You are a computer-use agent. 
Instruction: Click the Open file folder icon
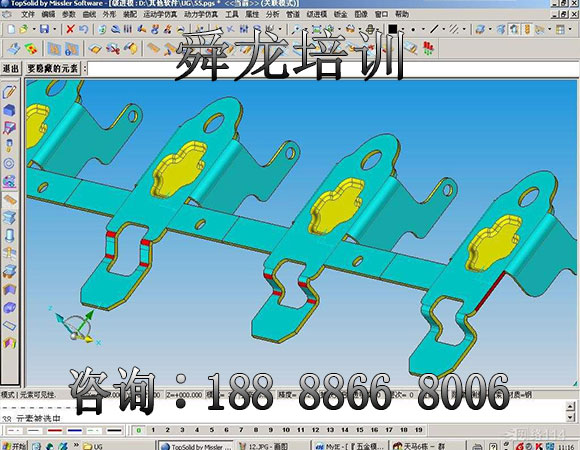[x=24, y=29]
